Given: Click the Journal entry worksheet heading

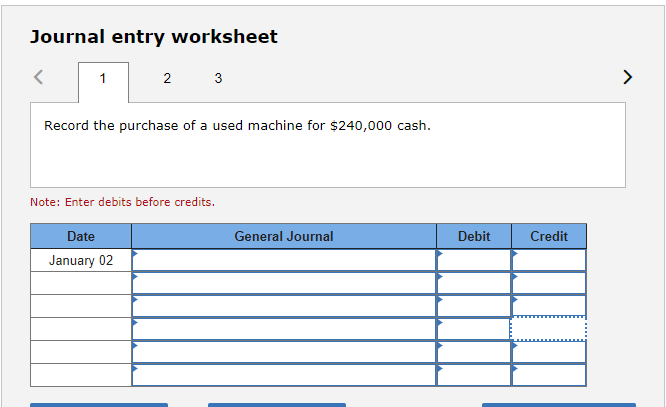Looking at the screenshot, I should tap(154, 37).
